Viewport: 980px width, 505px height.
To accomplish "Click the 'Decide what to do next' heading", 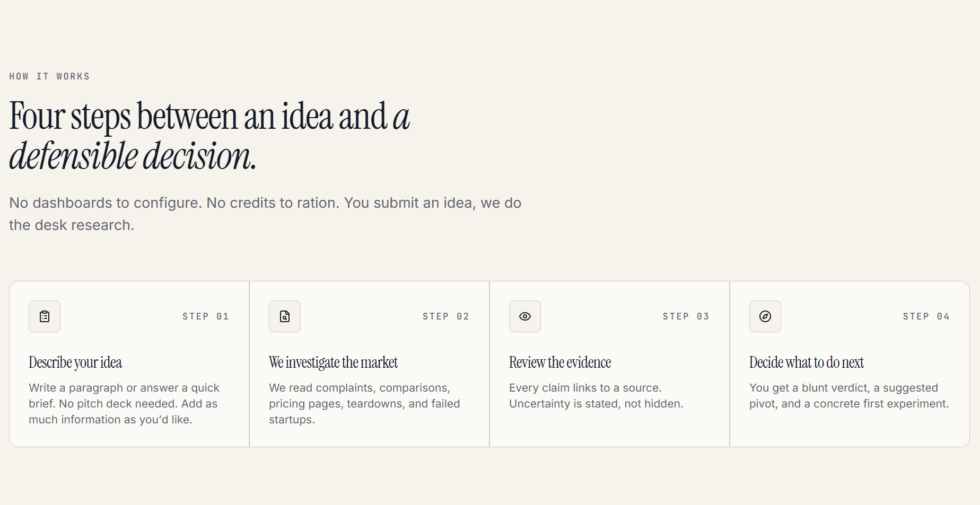I will click(807, 362).
